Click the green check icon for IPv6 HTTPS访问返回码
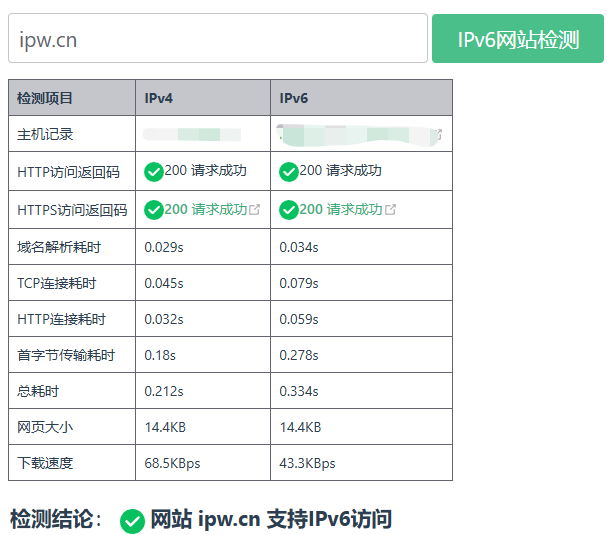 coord(288,210)
